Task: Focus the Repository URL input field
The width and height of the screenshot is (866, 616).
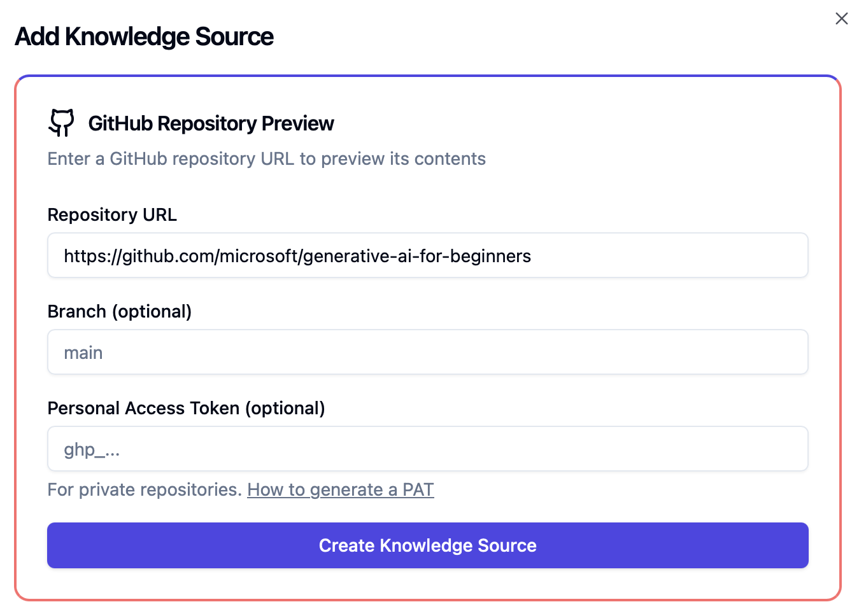Action: click(428, 255)
